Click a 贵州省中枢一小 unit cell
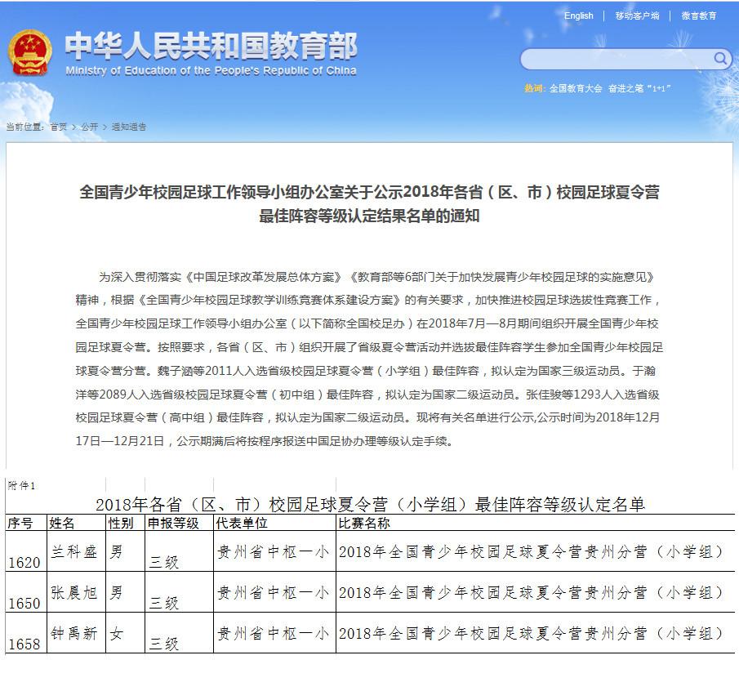 [x=274, y=552]
